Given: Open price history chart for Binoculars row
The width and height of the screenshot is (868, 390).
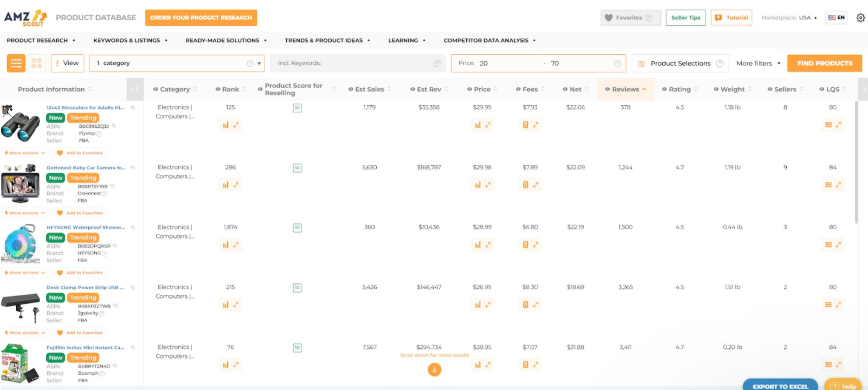Looking at the screenshot, I should [x=478, y=125].
